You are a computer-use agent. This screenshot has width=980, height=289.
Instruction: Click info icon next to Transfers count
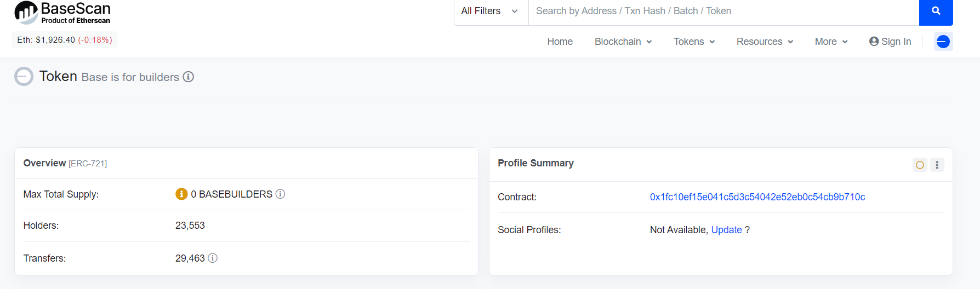(213, 258)
